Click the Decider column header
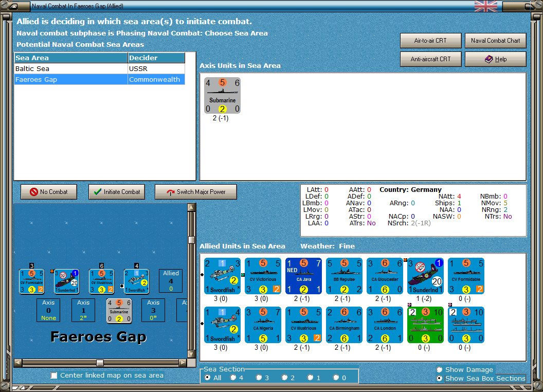The height and width of the screenshot is (392, 543). pos(156,58)
